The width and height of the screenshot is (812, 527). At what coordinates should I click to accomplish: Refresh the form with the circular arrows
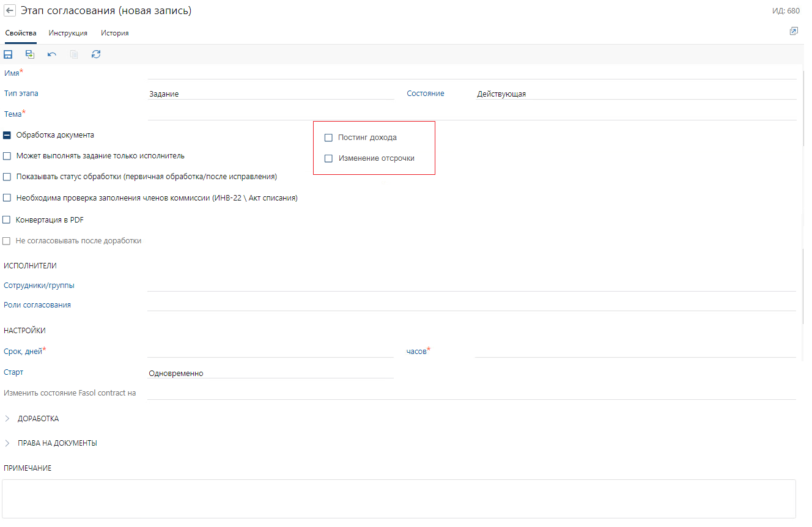pos(96,54)
